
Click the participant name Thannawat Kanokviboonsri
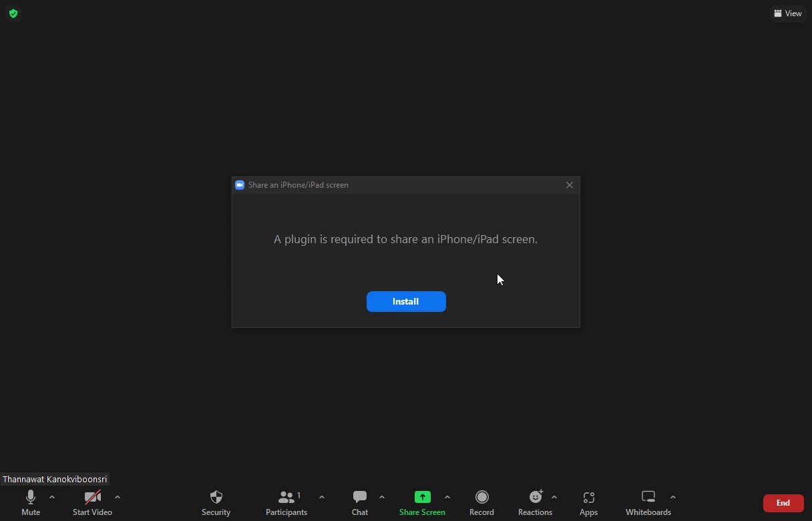pos(55,479)
